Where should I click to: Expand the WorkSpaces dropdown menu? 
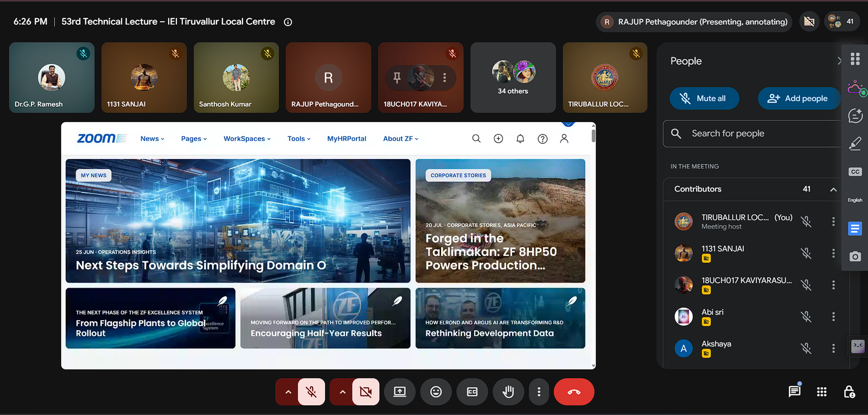247,139
